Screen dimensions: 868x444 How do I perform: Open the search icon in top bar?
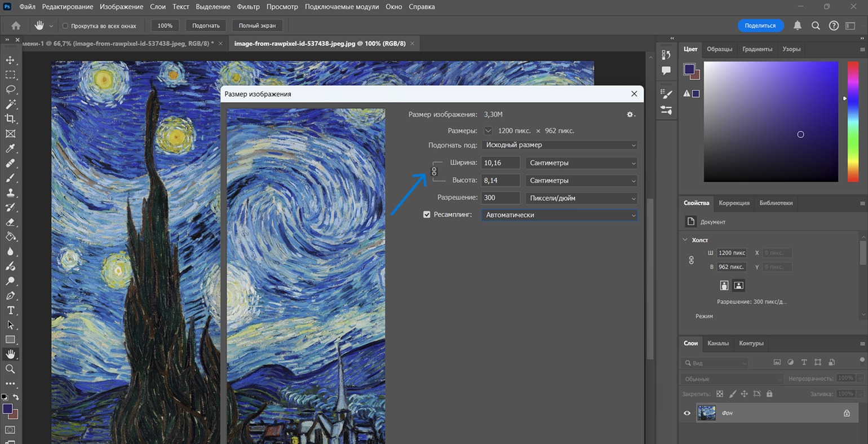click(816, 25)
